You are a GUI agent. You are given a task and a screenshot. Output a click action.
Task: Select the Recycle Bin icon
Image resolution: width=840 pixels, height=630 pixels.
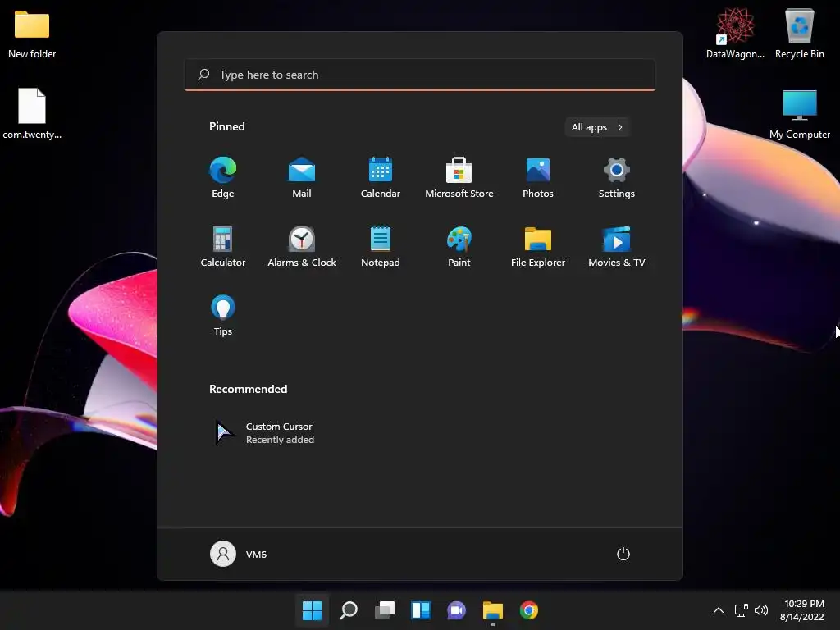click(799, 34)
